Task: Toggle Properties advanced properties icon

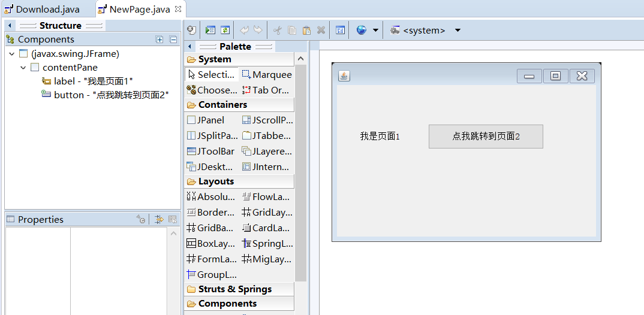Action: click(173, 219)
